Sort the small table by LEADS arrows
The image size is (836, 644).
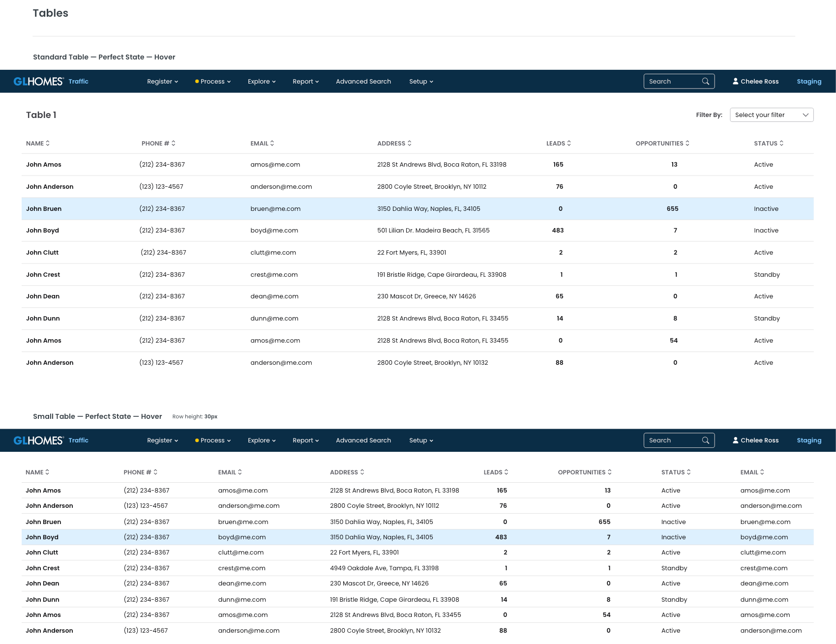[x=507, y=472]
